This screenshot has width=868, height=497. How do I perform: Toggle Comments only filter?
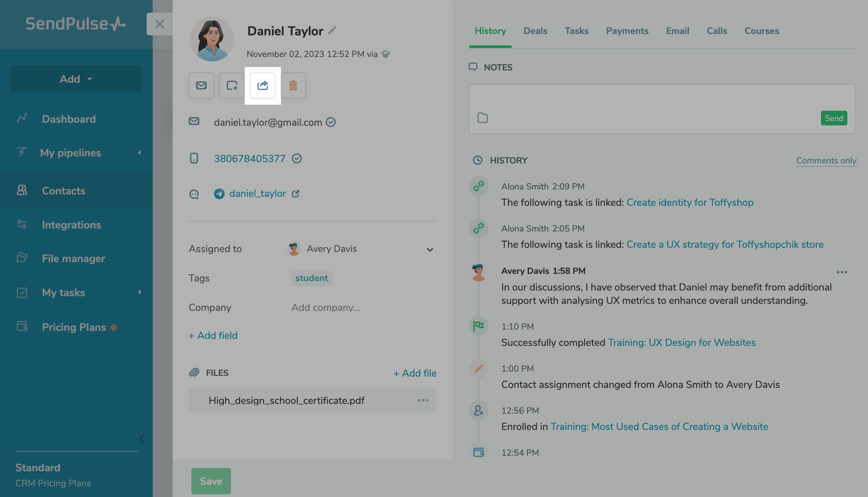click(826, 161)
